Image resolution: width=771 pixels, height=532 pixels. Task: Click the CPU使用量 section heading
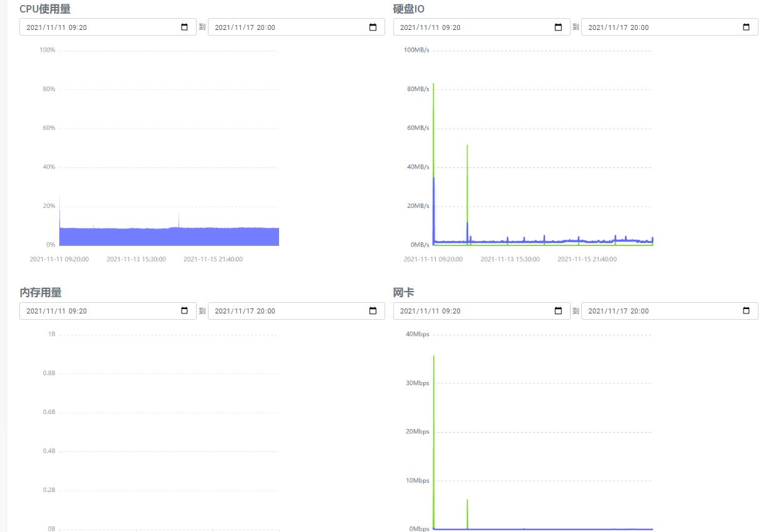(x=45, y=9)
